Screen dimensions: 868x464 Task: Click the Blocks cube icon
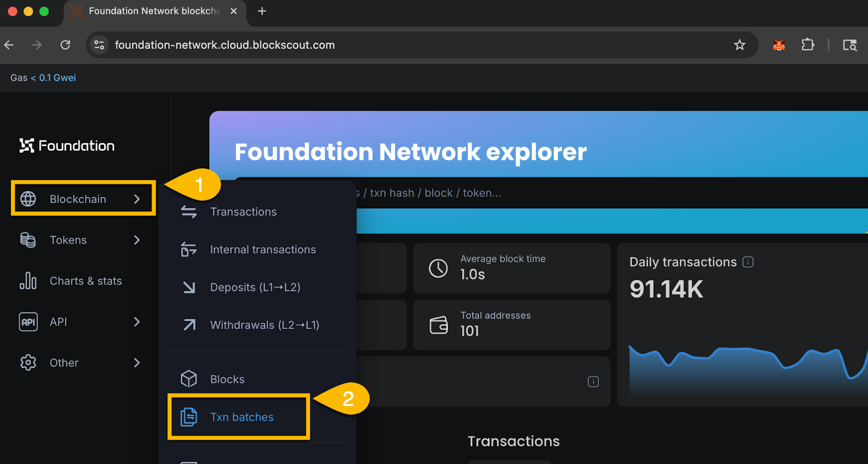[189, 379]
